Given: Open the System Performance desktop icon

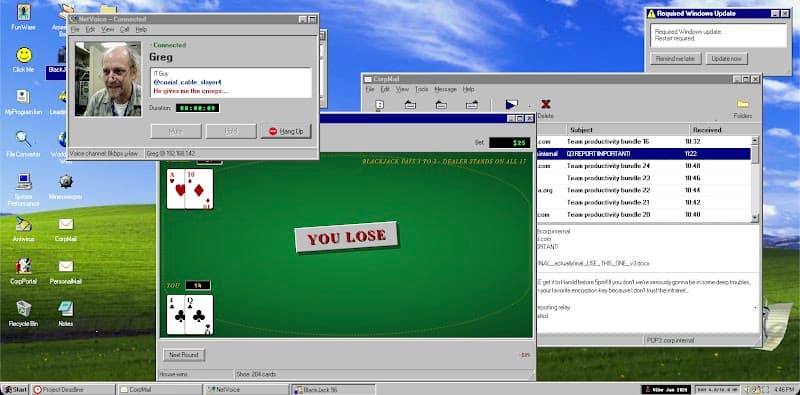Looking at the screenshot, I should [x=23, y=190].
